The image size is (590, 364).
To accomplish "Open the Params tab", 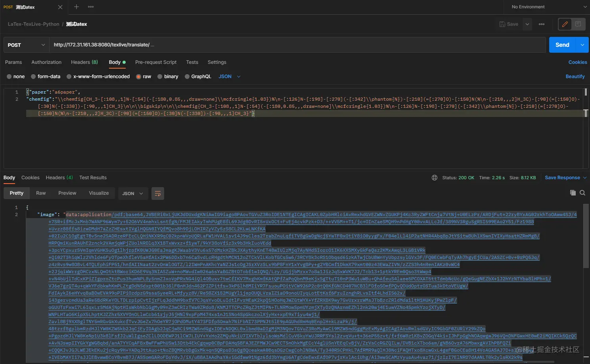I will pyautogui.click(x=13, y=62).
